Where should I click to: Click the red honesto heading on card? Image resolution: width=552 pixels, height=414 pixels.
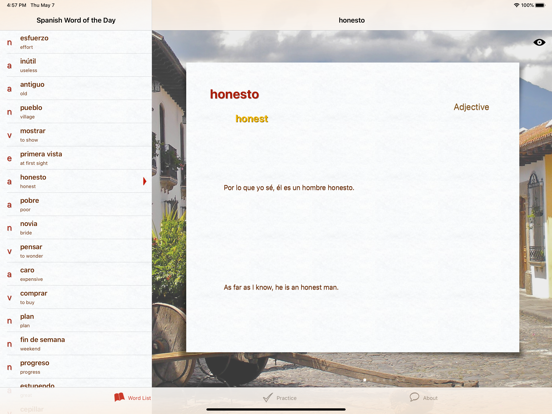(x=234, y=94)
